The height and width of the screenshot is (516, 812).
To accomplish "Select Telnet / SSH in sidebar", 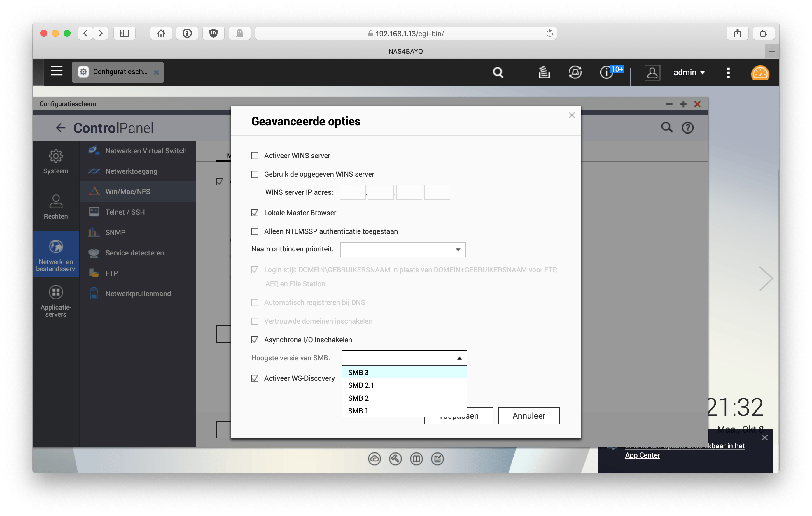I will [125, 212].
